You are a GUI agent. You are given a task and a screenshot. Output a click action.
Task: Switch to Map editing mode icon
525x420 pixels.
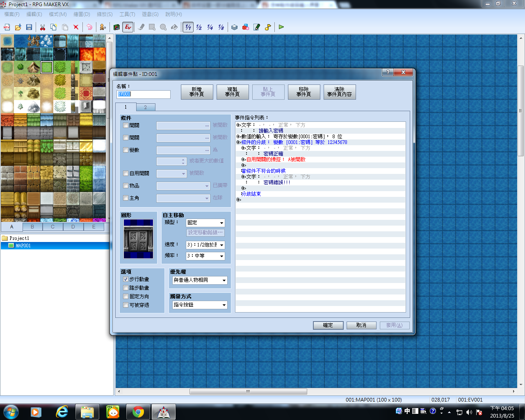tap(116, 27)
